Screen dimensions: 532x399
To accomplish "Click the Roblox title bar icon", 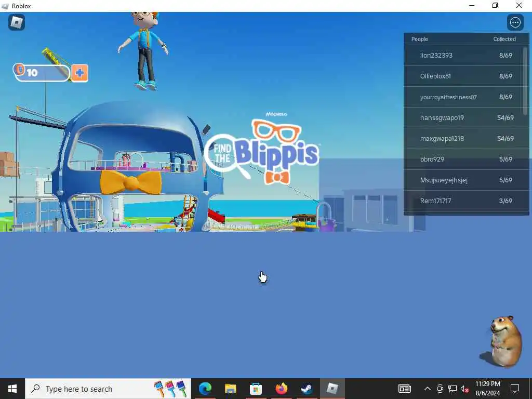I will [x=5, y=6].
